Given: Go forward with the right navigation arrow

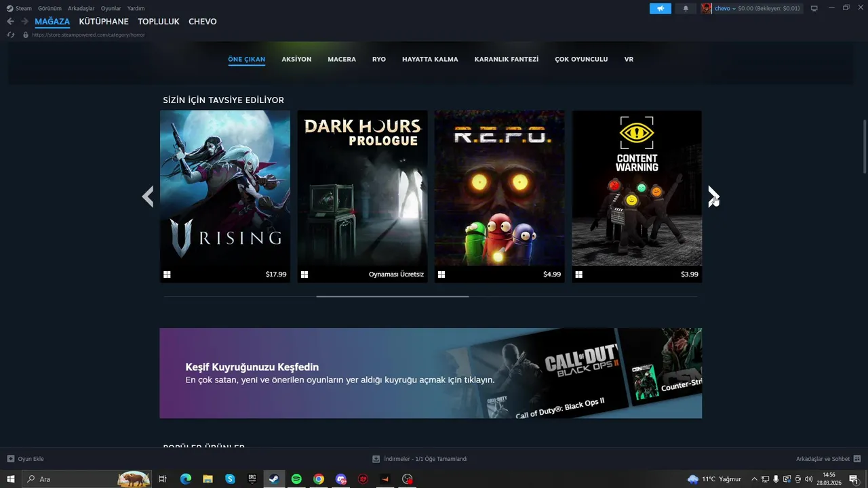Looking at the screenshot, I should [24, 22].
